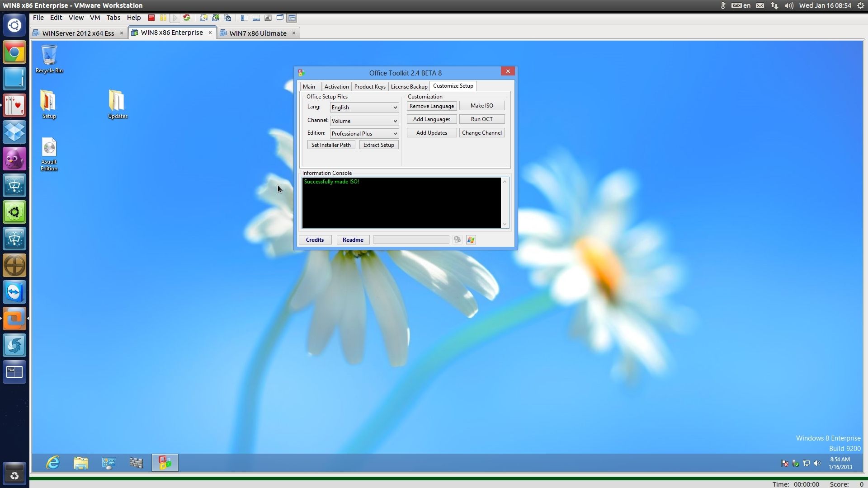Switch to the WINServer 2012 x64 Ess VM tab
Screen dimensions: 868x488
(x=78, y=33)
